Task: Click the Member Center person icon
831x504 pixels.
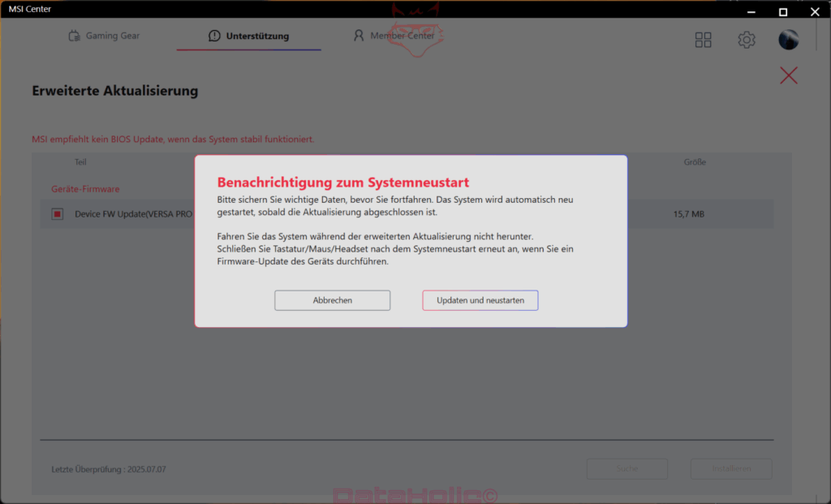Action: click(359, 36)
